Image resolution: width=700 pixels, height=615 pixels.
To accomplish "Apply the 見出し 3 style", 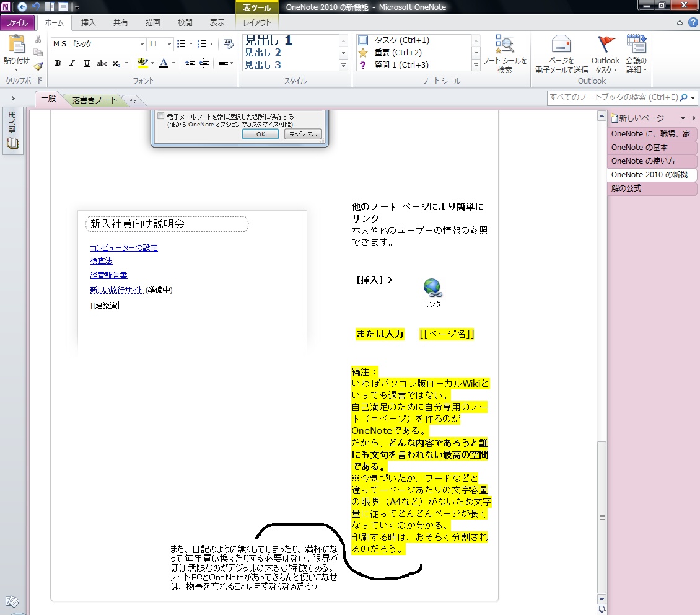I will (x=263, y=64).
